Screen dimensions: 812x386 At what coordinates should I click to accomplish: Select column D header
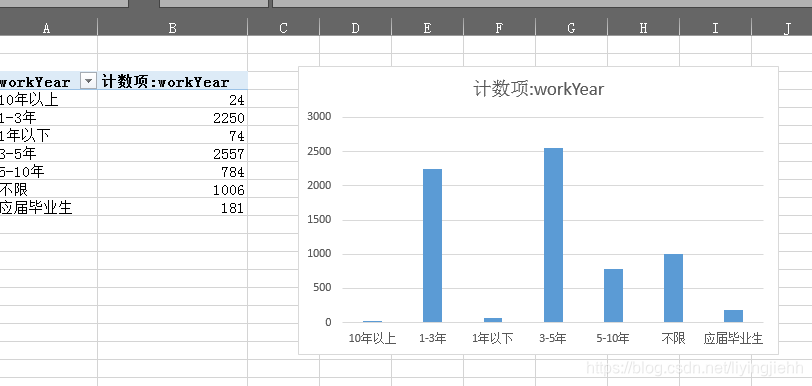tap(355, 27)
